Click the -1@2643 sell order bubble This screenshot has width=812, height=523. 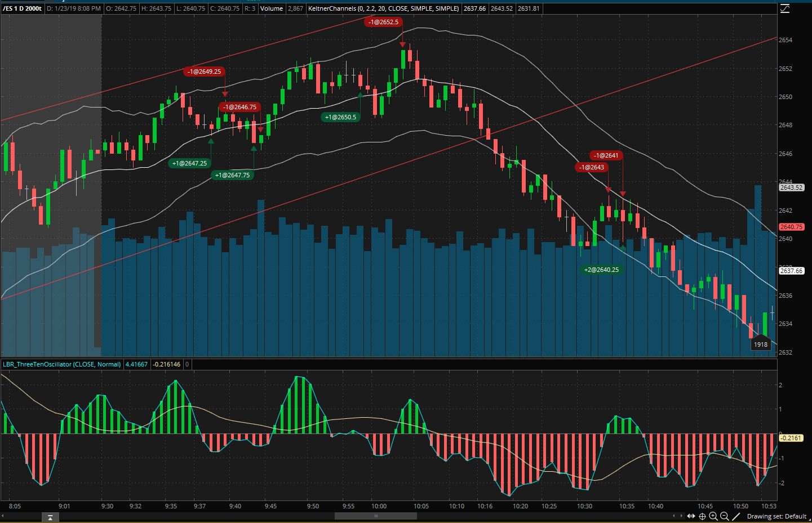coord(592,167)
